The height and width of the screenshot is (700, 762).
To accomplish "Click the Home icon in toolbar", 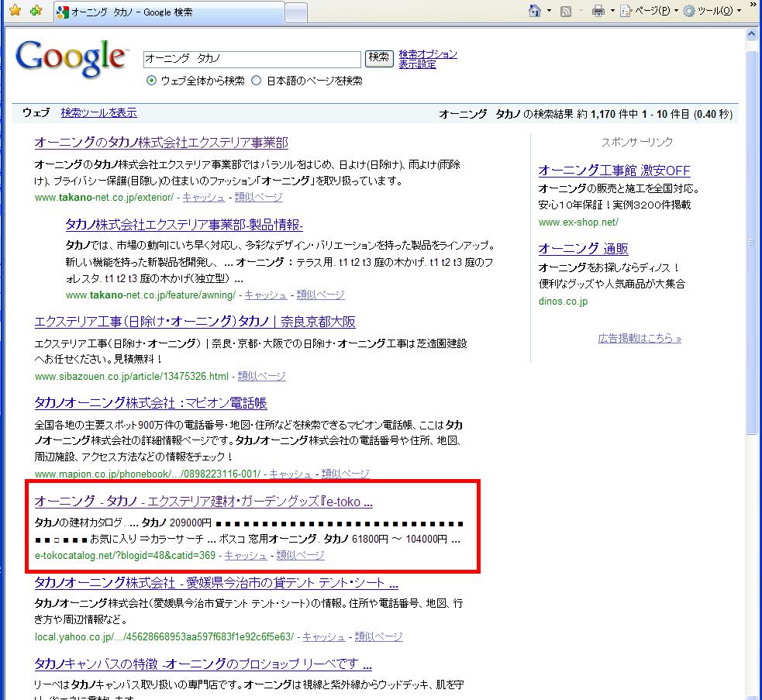I will click(534, 11).
